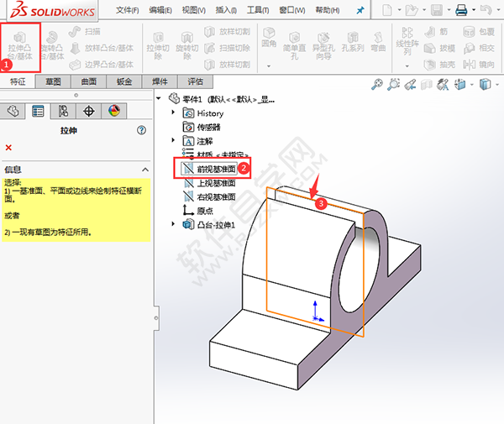This screenshot has height=424, width=504.
Task: Select the Revolved Cut (旋转切除) tool
Action: coord(187,46)
